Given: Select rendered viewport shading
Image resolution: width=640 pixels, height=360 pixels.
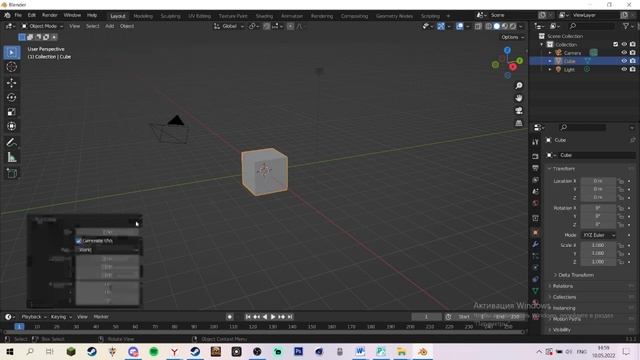Looking at the screenshot, I should click(x=513, y=26).
